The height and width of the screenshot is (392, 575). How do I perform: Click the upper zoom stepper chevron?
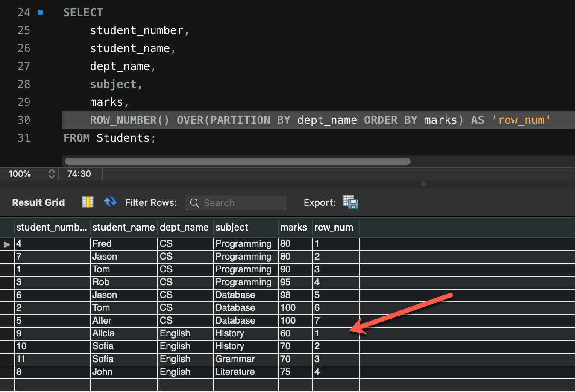coord(51,171)
